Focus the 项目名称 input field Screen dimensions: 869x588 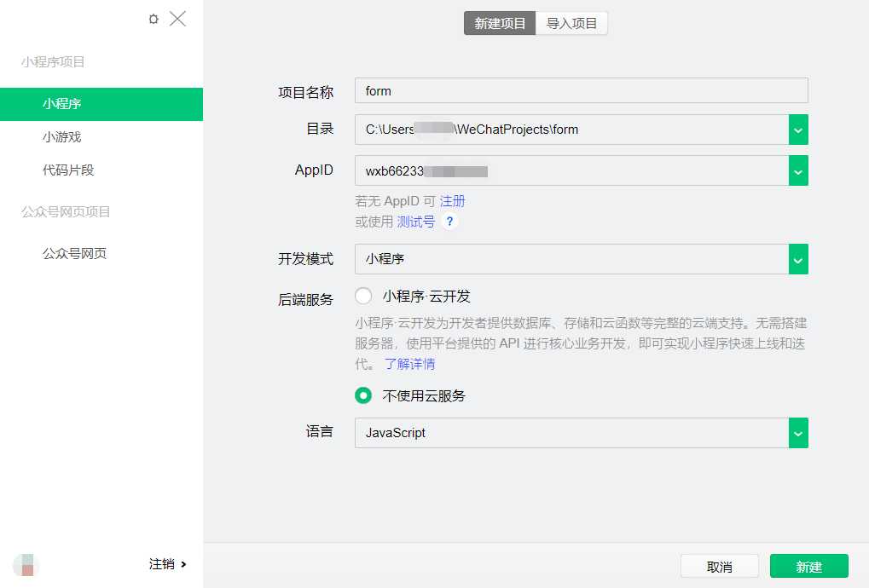coord(582,90)
